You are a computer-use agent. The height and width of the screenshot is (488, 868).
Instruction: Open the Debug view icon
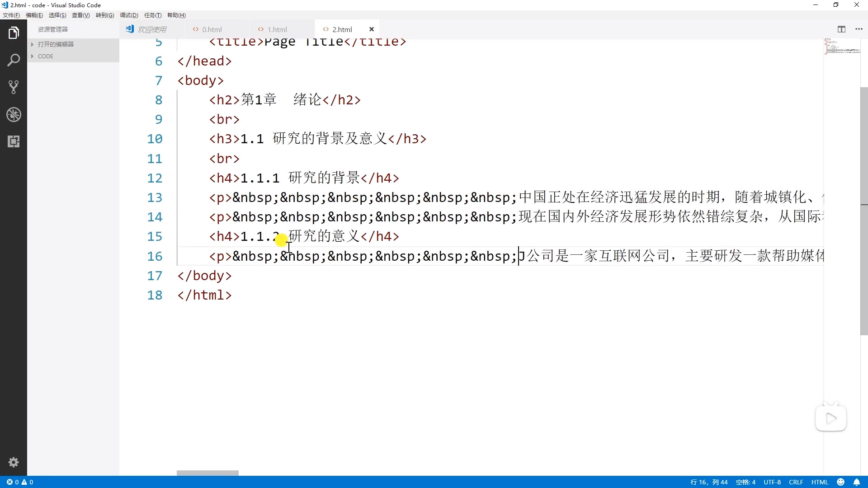coord(14,114)
